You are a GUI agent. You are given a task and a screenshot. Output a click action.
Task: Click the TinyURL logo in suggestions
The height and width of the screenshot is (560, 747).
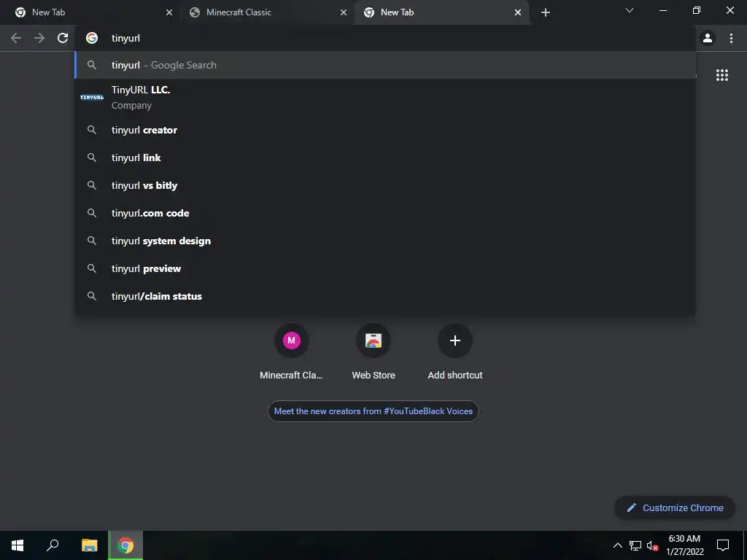(x=92, y=97)
